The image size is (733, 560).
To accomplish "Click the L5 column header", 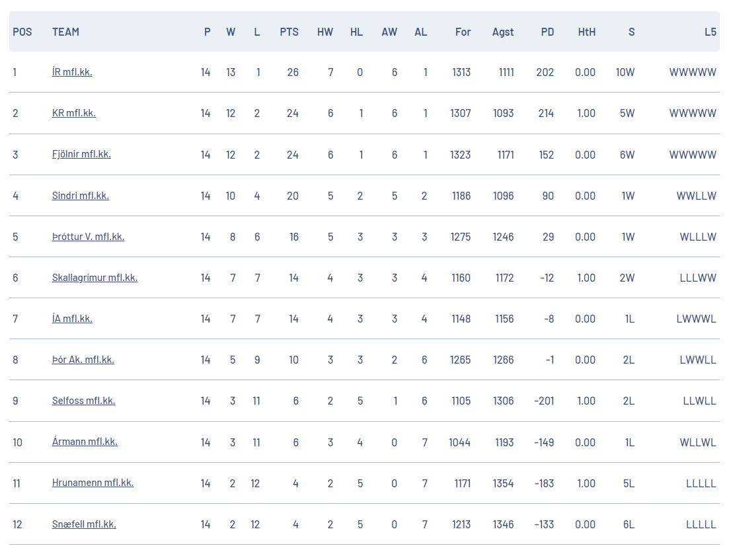I will (710, 32).
